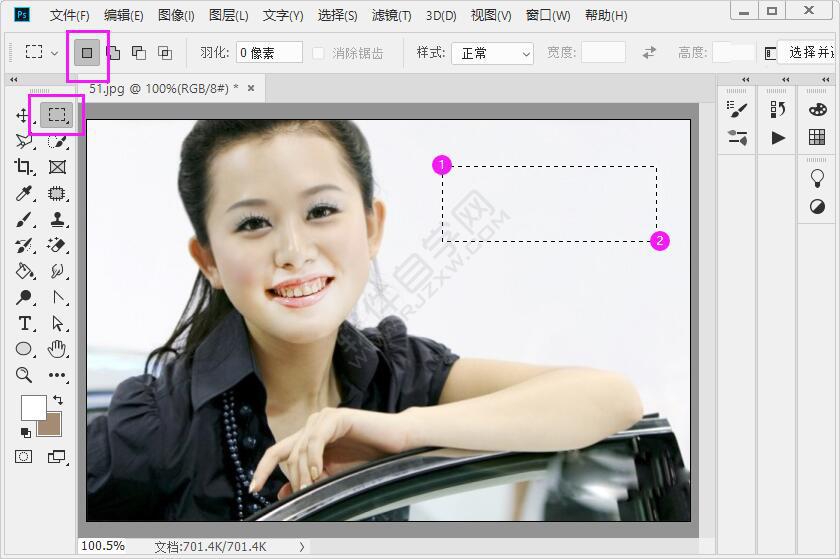
Task: Reset default foreground and background colors
Action: (x=25, y=433)
